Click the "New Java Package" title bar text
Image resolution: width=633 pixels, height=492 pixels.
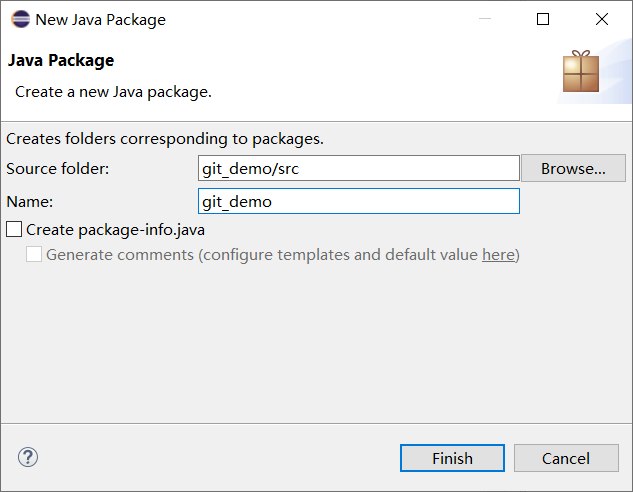tap(100, 19)
